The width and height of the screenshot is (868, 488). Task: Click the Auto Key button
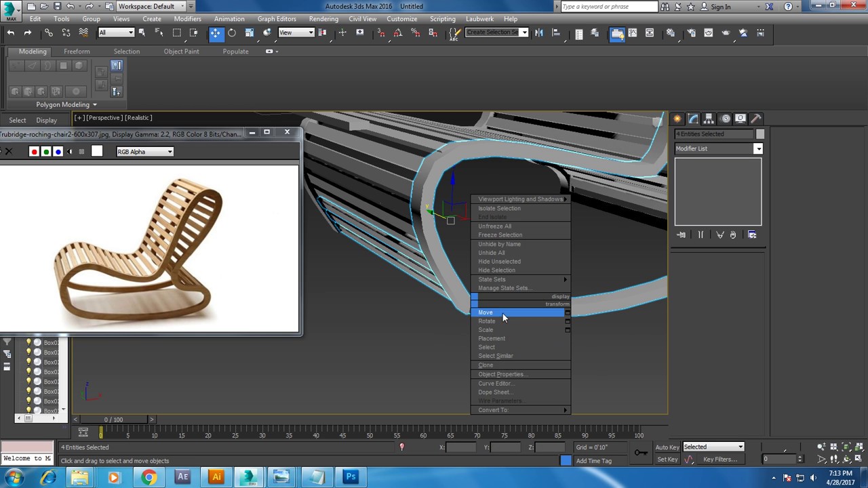(x=667, y=447)
